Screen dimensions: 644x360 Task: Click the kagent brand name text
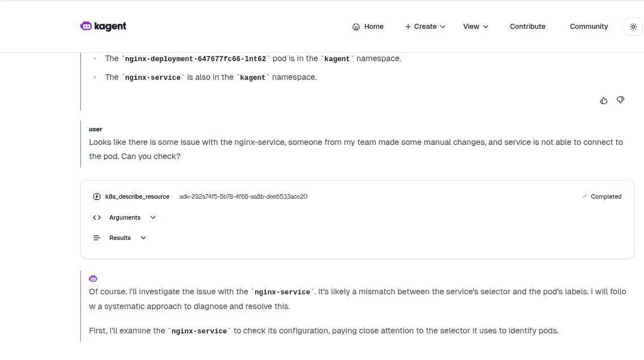click(110, 26)
